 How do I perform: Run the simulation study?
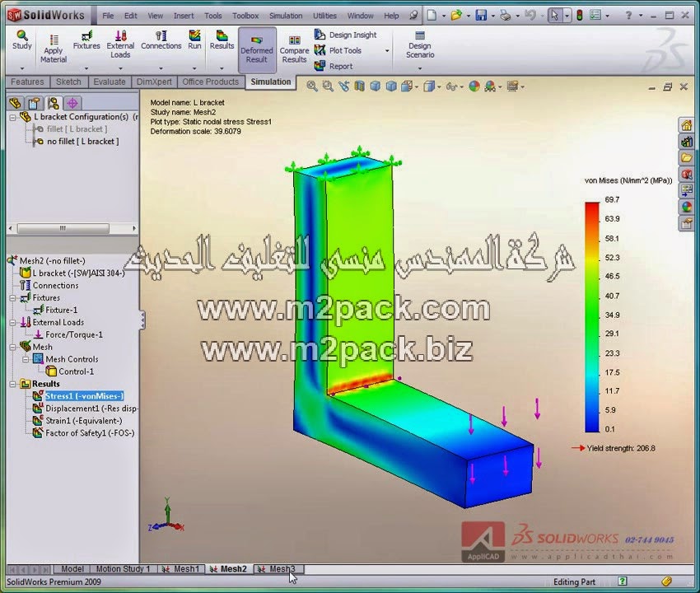[x=194, y=40]
